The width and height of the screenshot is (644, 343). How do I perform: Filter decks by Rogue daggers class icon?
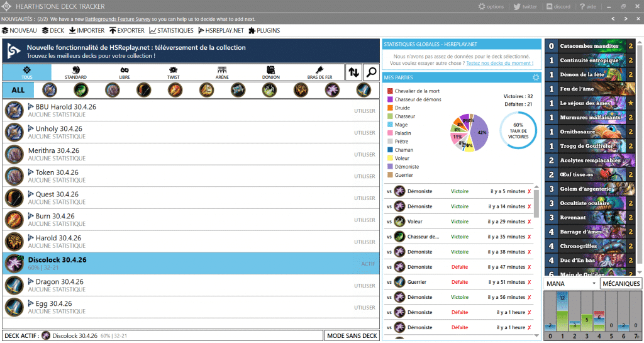tap(269, 89)
